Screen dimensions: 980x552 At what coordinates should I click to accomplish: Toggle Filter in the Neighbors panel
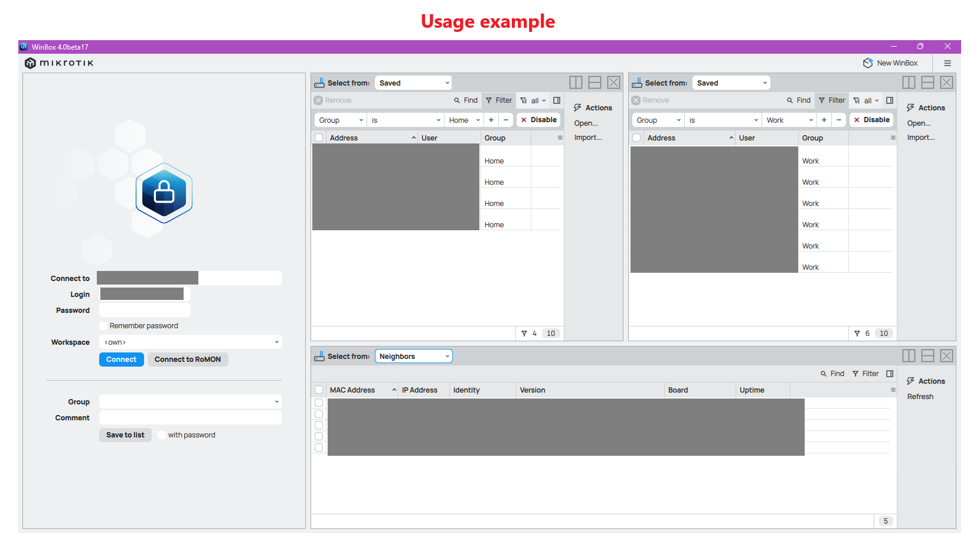(x=865, y=374)
